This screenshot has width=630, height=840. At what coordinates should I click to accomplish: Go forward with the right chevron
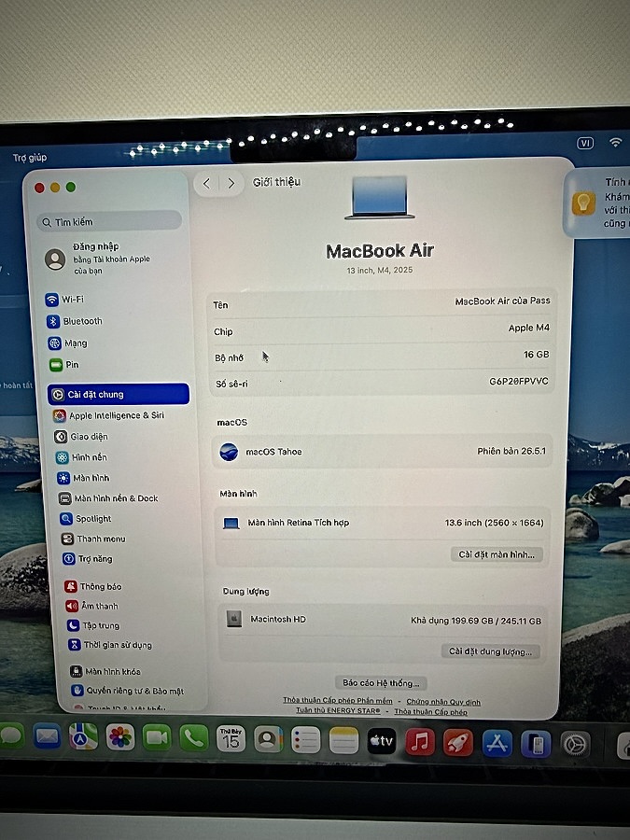coord(231,183)
